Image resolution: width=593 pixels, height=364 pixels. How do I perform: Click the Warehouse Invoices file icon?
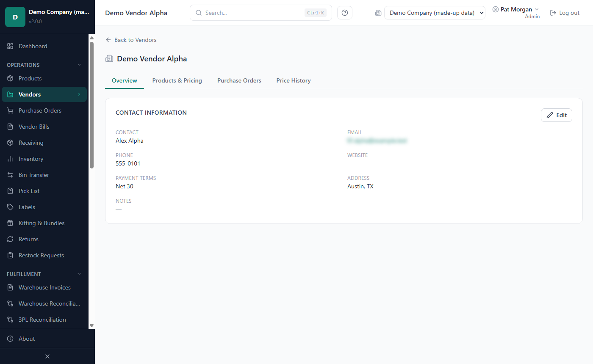click(x=10, y=287)
